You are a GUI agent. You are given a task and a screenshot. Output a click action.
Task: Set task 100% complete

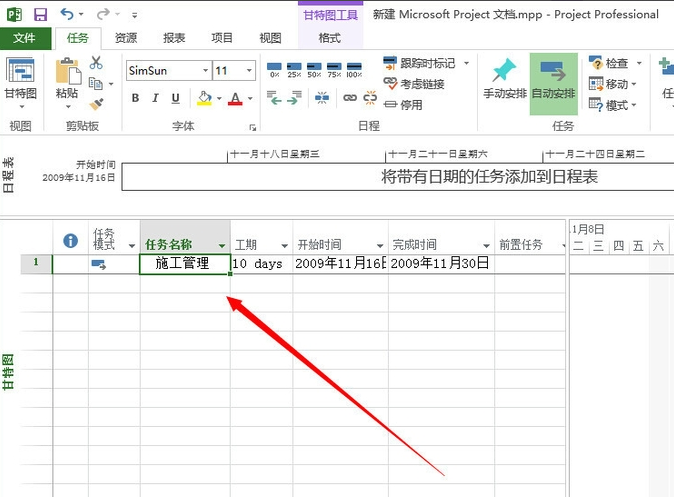pos(354,70)
